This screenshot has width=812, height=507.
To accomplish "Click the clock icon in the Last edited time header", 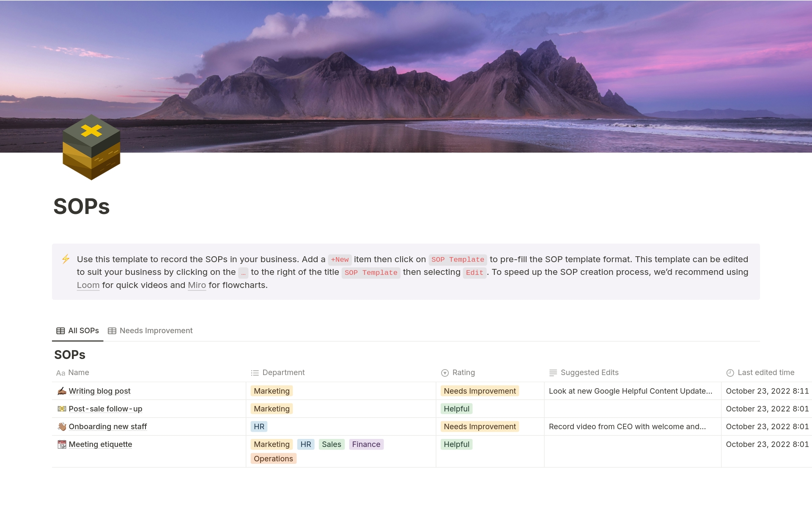I will (730, 373).
